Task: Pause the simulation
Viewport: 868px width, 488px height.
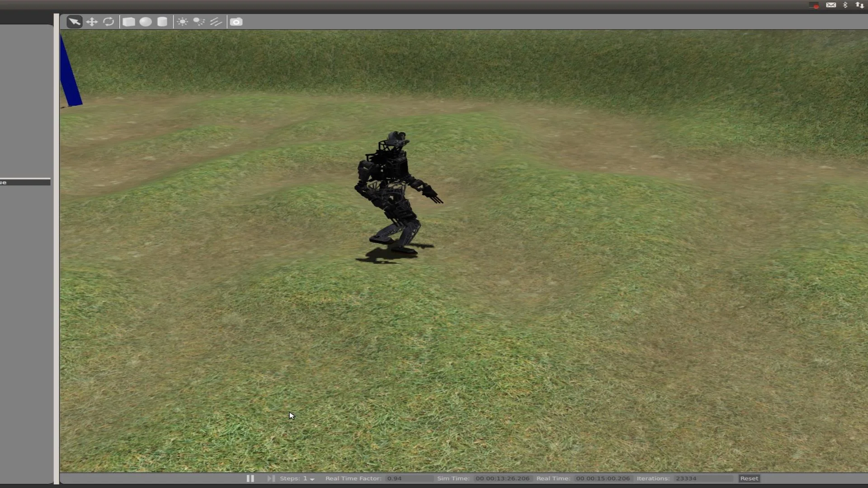Action: point(250,478)
